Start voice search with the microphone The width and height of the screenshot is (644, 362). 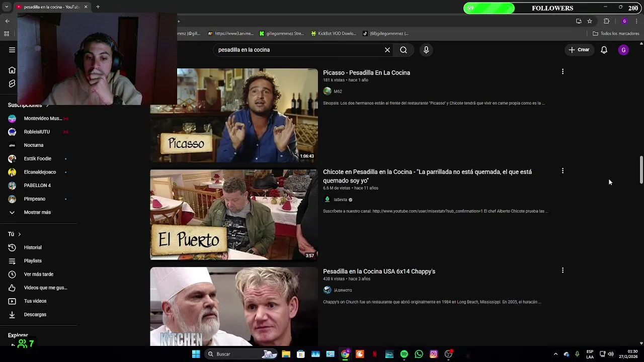pos(426,50)
